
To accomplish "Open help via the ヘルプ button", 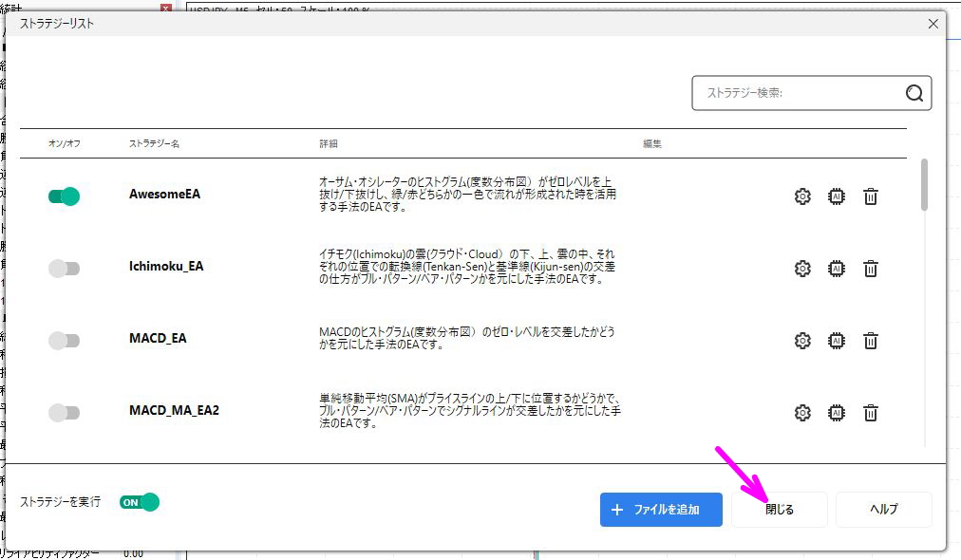I will coord(883,510).
